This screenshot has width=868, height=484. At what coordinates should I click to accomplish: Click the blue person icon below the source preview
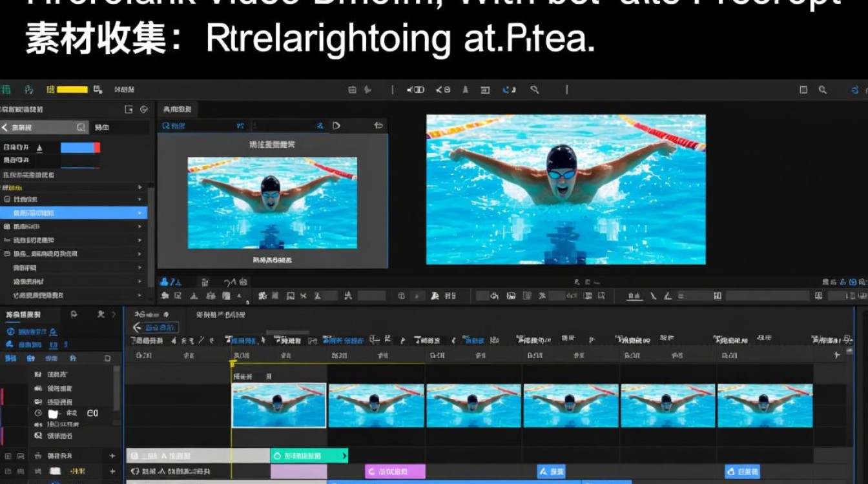click(x=165, y=282)
